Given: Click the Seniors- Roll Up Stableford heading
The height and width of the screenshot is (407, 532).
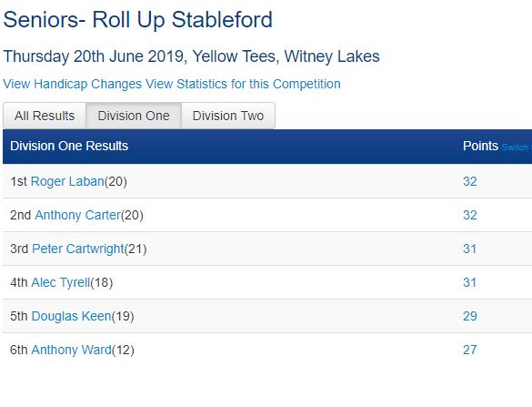Looking at the screenshot, I should [137, 20].
